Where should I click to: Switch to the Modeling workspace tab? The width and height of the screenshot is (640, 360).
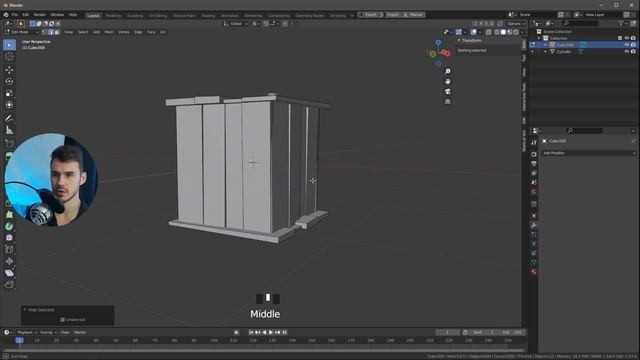[x=113, y=16]
